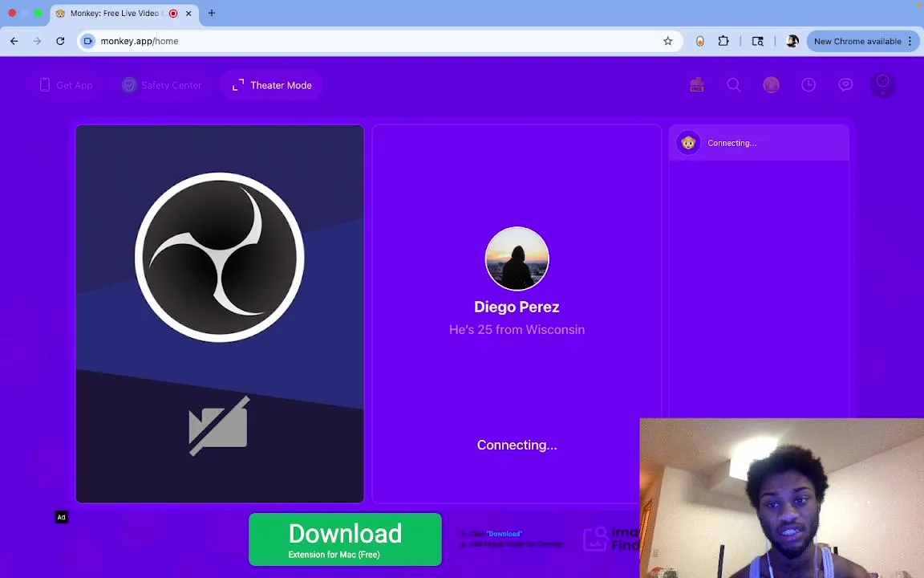The height and width of the screenshot is (578, 924).
Task: Click the monkey emoji in Connecting chat header
Action: 688,143
